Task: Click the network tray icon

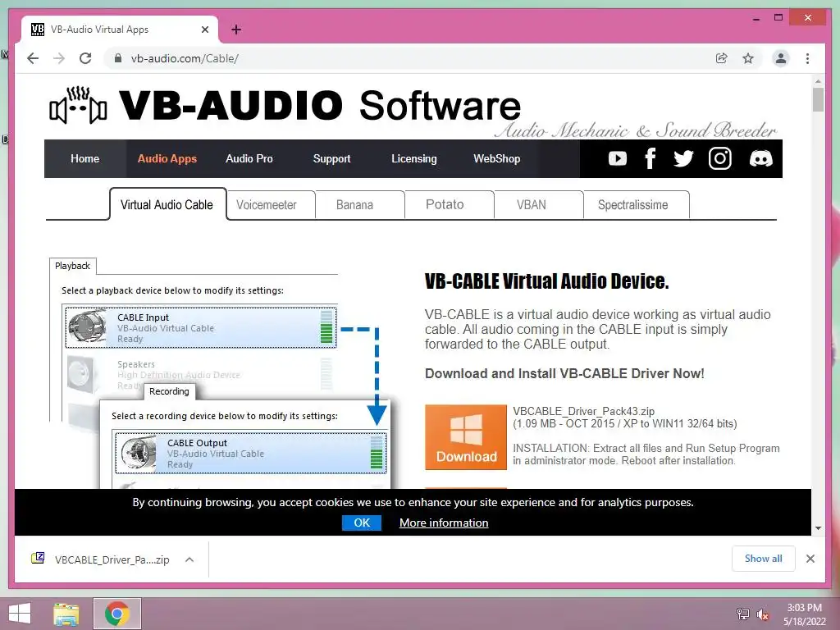Action: pyautogui.click(x=742, y=614)
